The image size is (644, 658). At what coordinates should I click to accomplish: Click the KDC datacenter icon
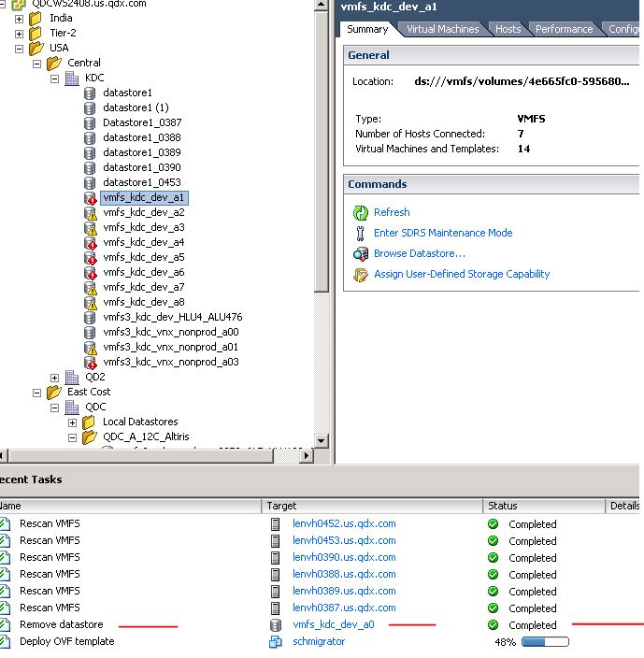click(x=72, y=79)
